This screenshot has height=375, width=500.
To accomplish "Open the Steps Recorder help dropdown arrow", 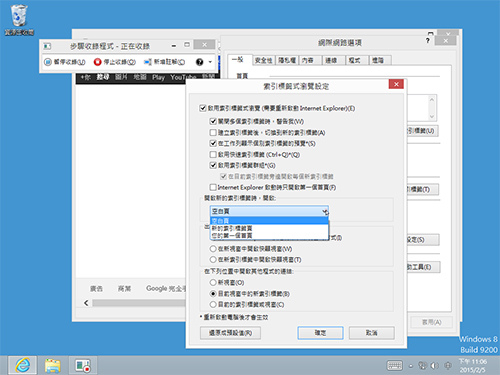I will point(210,62).
